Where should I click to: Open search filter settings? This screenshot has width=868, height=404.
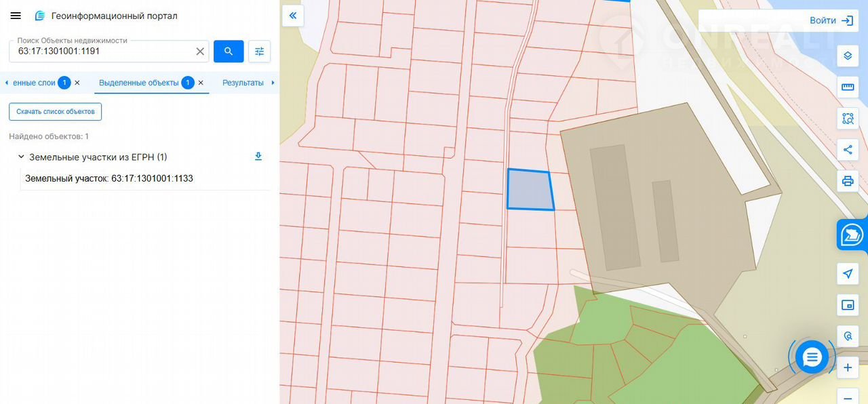259,52
